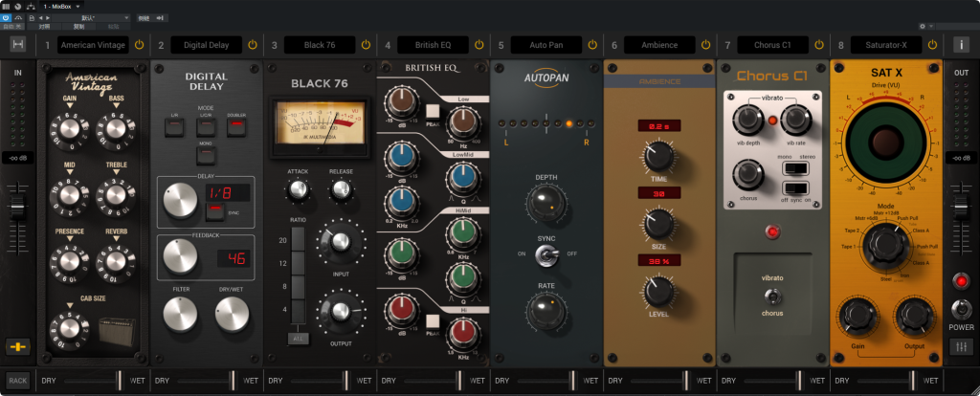The height and width of the screenshot is (396, 980).
Task: Open mixer settings icon below POWER
Action: [961, 346]
